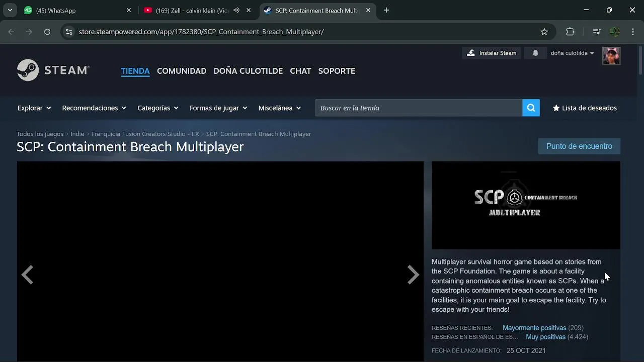This screenshot has width=644, height=362.
Task: Show previous screenshot with left arrow
Action: pos(27,275)
